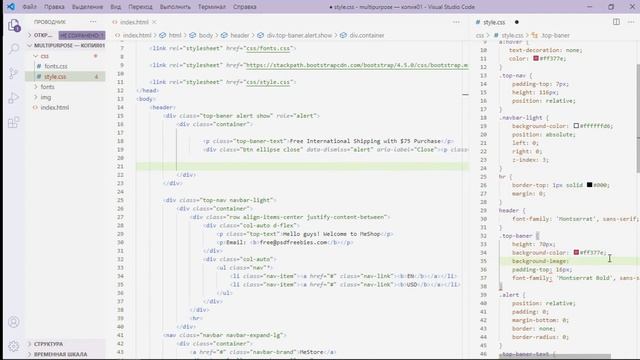
Task: Open the Справка menu
Action: click(x=244, y=7)
